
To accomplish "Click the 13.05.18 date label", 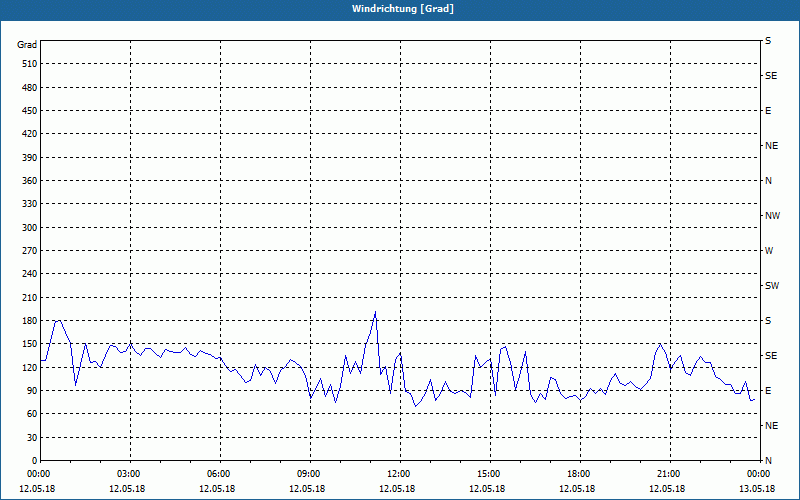I will (757, 489).
